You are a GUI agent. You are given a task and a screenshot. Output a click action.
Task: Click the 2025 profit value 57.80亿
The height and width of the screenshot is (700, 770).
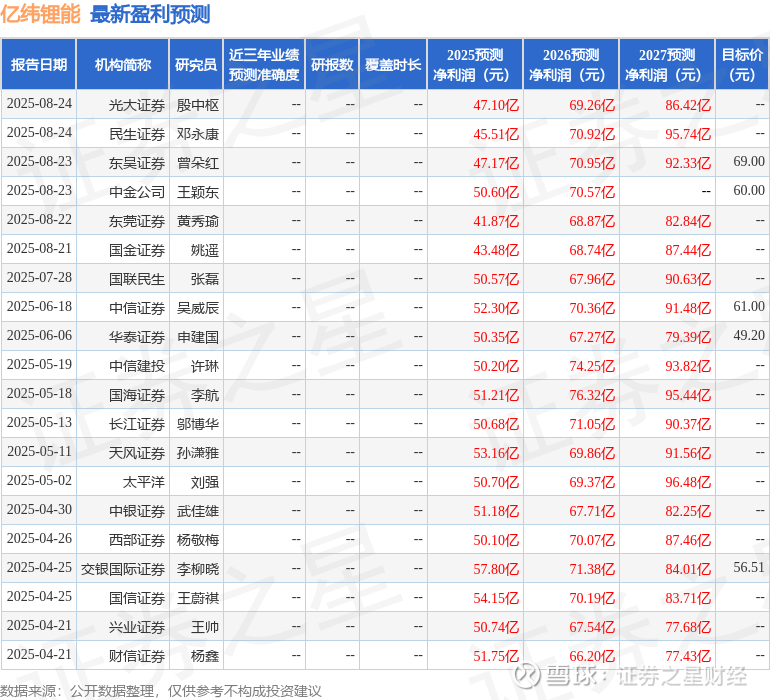point(496,569)
